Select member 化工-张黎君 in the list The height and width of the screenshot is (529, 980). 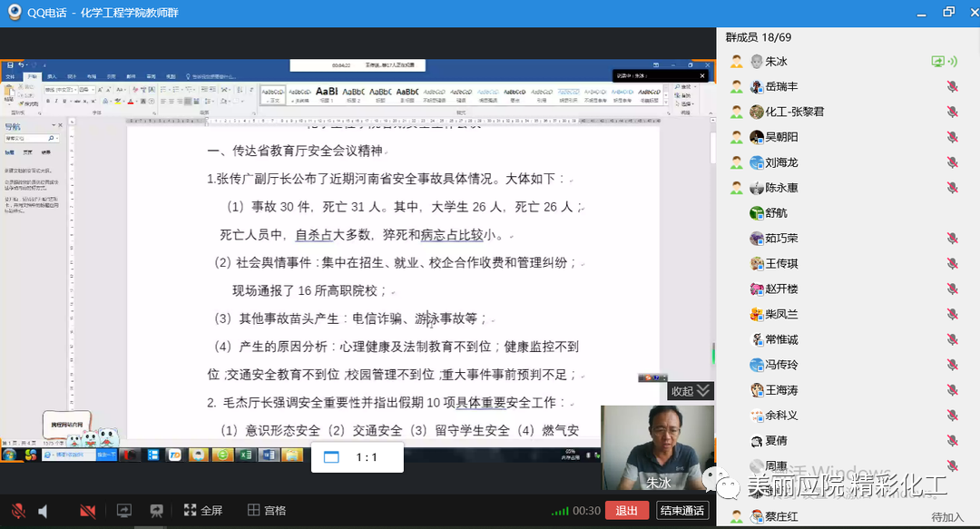click(x=793, y=112)
